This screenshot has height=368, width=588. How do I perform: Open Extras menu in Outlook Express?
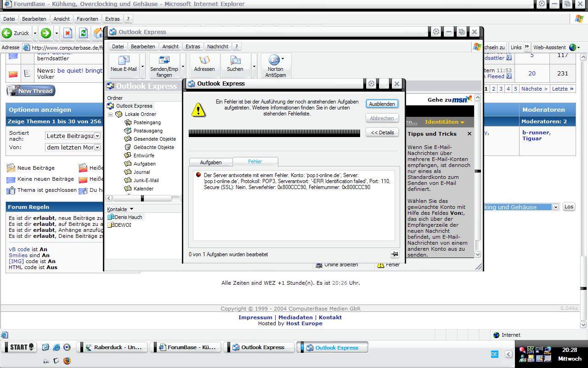193,46
